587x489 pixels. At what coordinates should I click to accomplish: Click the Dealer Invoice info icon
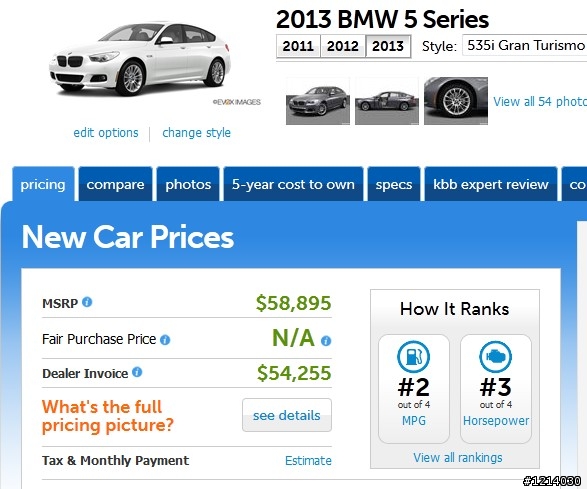point(137,372)
